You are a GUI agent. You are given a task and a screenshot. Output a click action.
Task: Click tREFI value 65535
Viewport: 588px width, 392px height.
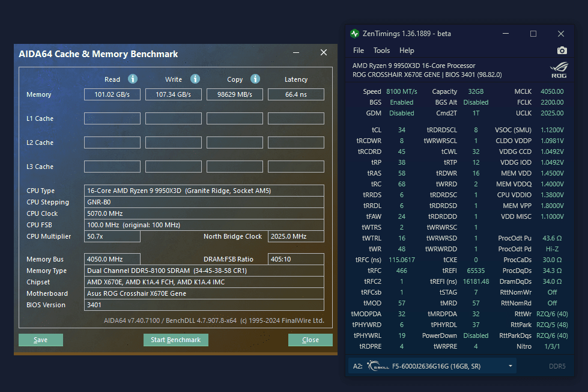point(476,271)
